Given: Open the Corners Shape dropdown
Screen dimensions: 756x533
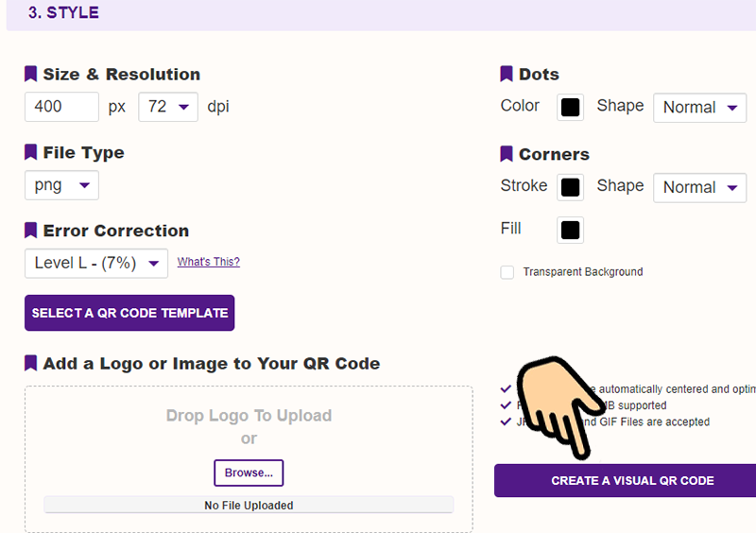Looking at the screenshot, I should point(699,188).
